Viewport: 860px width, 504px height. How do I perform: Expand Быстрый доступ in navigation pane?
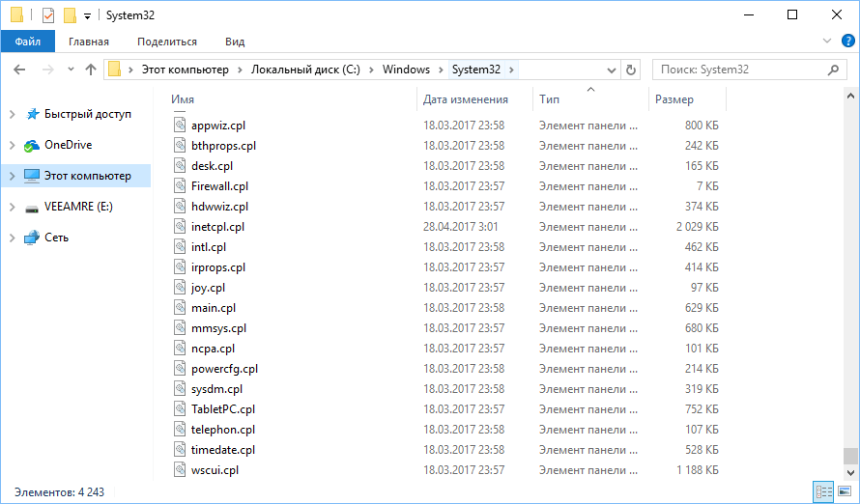pyautogui.click(x=12, y=115)
